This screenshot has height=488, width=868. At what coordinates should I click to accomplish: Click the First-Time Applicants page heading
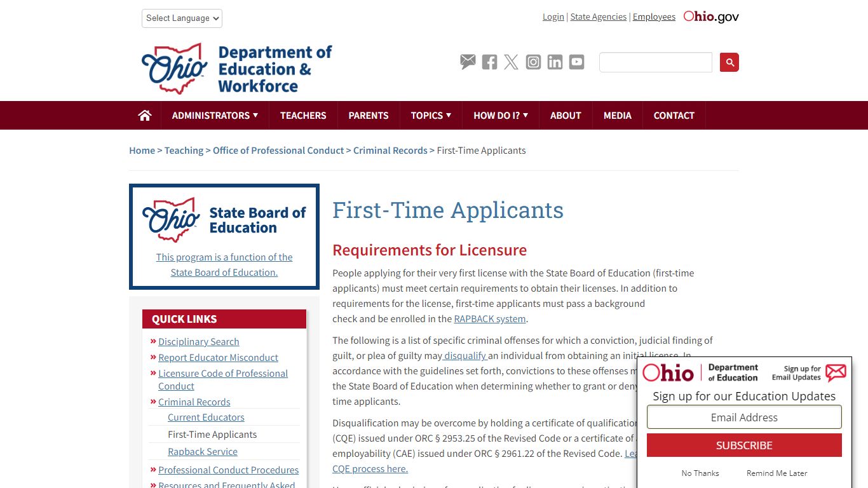[448, 210]
